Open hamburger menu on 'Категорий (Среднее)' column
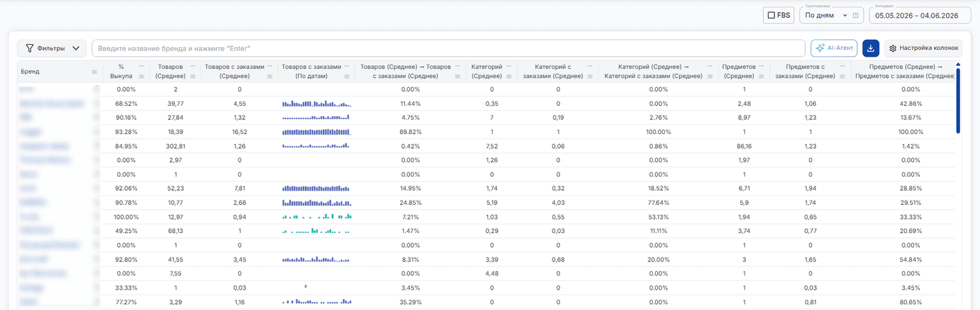Image resolution: width=980 pixels, height=310 pixels. tap(510, 76)
